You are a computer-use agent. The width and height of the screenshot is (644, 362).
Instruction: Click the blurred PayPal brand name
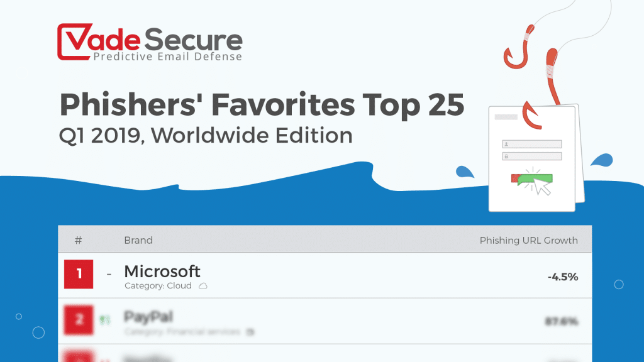click(148, 316)
